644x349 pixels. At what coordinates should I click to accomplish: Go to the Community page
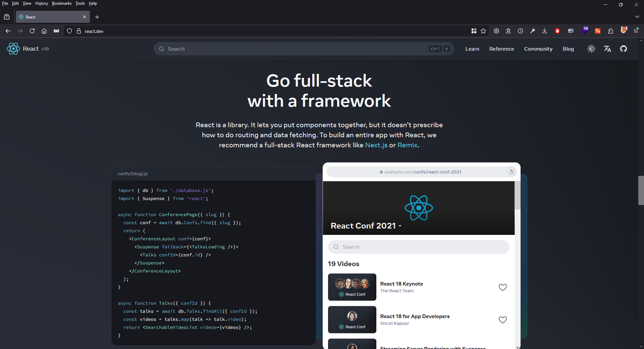(x=538, y=49)
